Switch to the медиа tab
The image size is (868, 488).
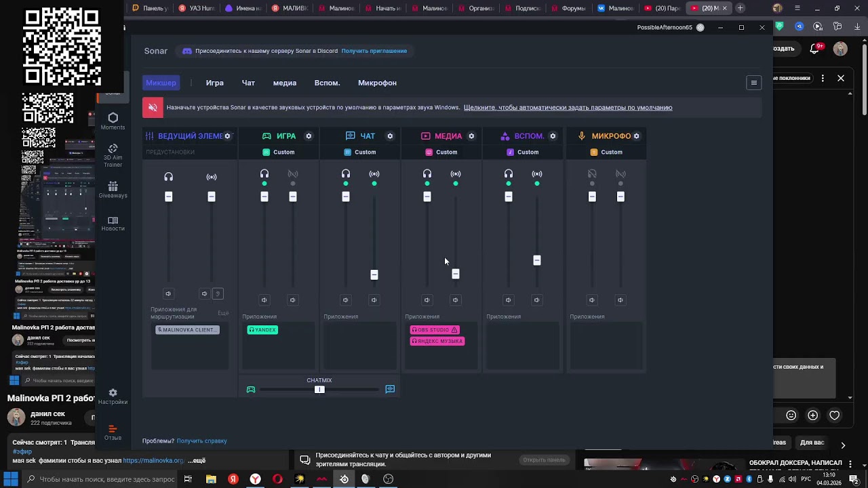[285, 83]
